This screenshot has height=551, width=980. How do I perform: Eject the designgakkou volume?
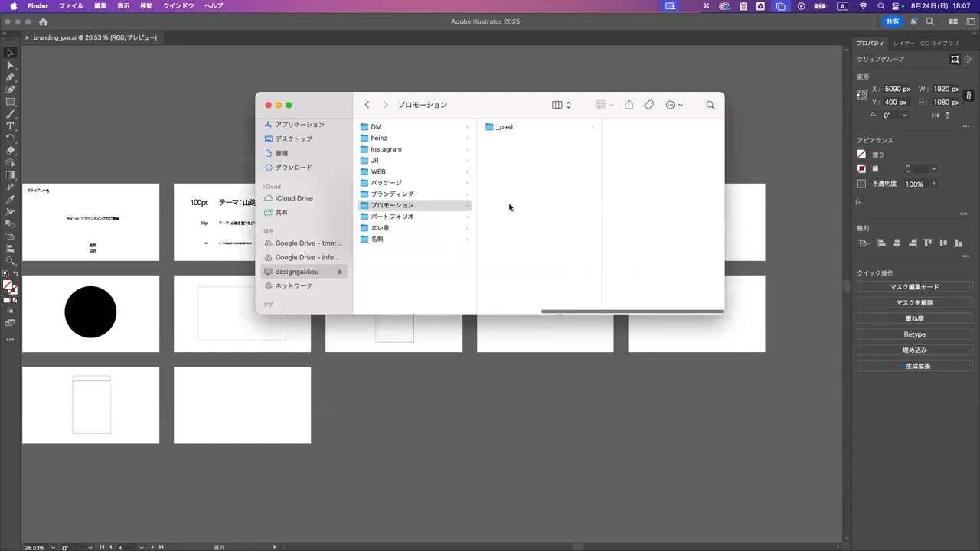(340, 272)
